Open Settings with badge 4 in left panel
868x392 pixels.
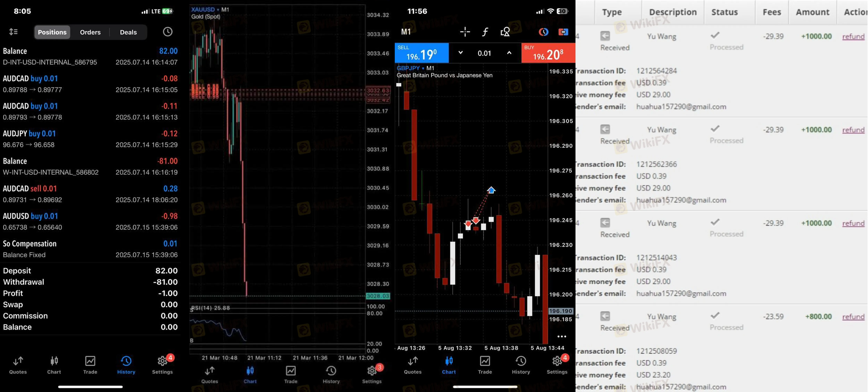[x=162, y=365]
